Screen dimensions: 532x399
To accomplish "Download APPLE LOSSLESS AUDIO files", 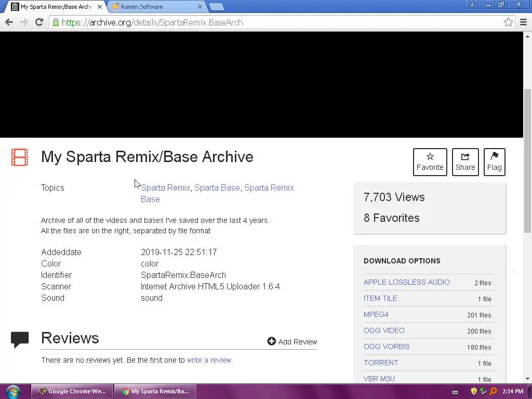I will pyautogui.click(x=406, y=282).
